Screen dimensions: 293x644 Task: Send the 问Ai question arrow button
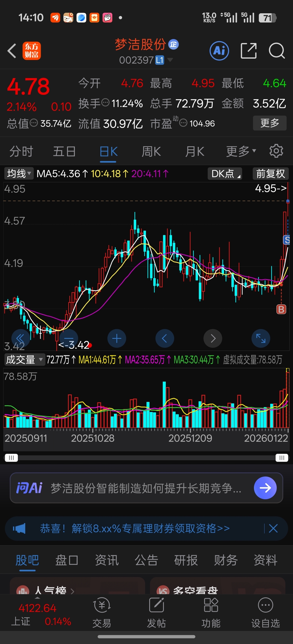tap(265, 488)
